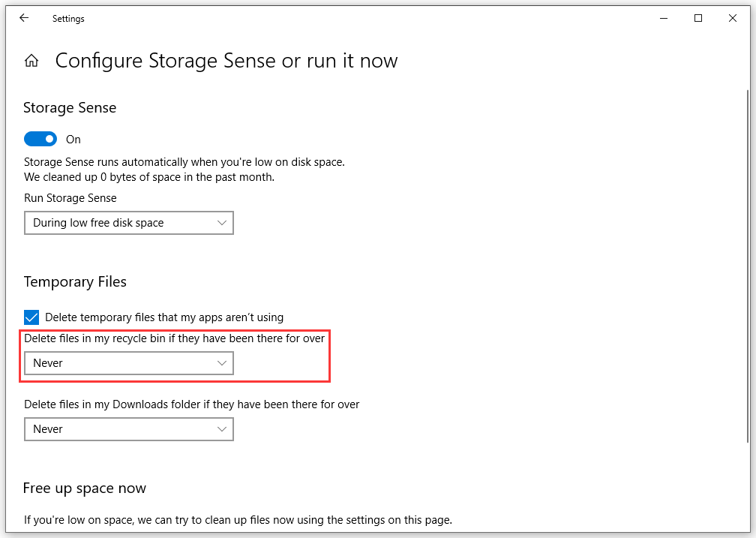Click the 'Free up space now' heading
The height and width of the screenshot is (538, 756).
point(84,488)
